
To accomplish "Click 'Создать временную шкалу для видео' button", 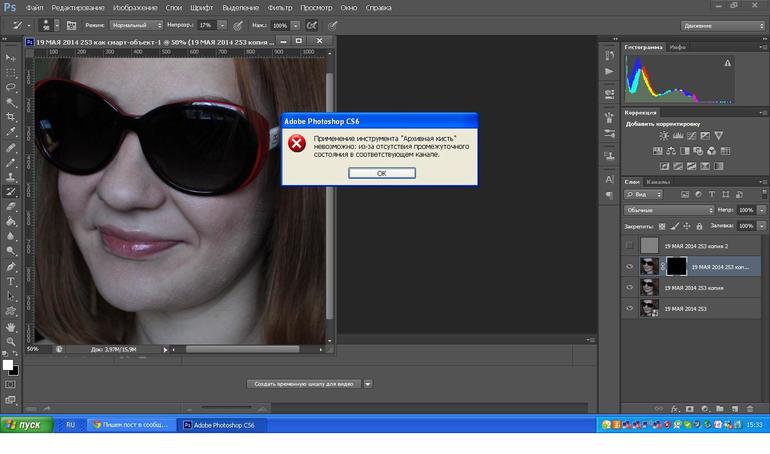I will [304, 383].
